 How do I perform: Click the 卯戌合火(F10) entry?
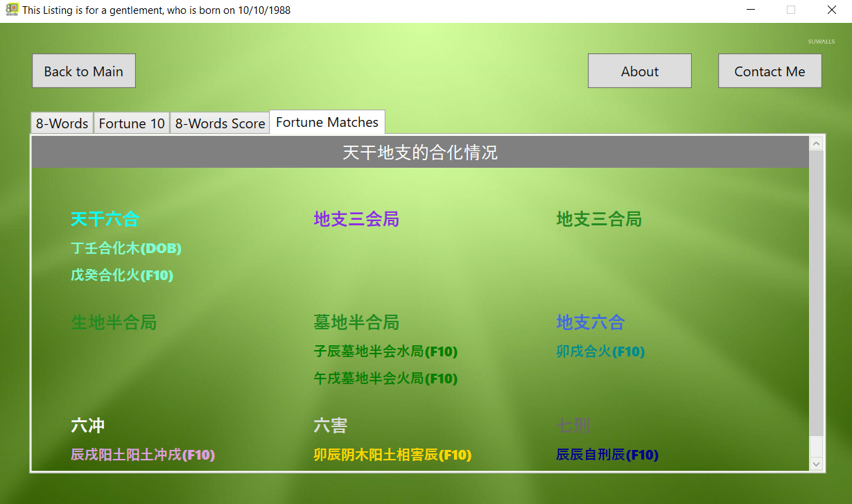coord(600,351)
